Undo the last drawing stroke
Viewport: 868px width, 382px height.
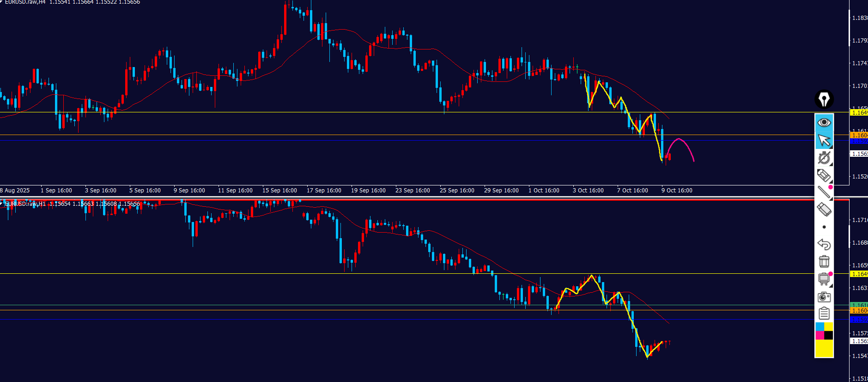pyautogui.click(x=824, y=244)
